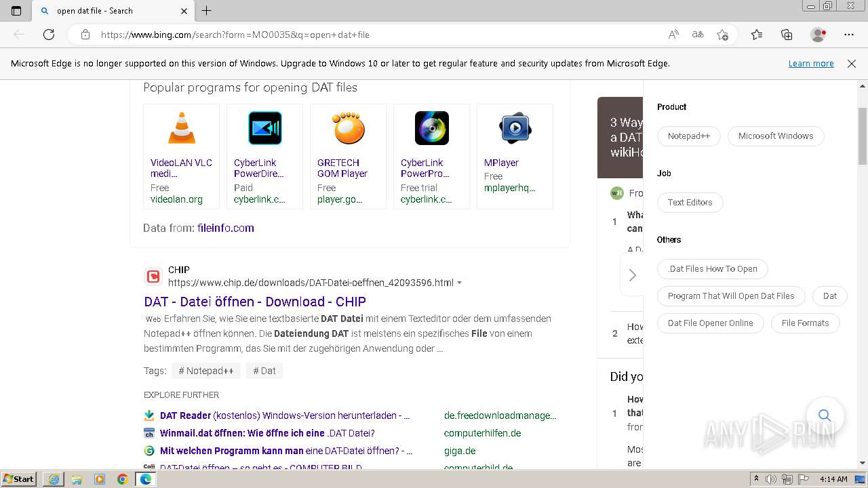The image size is (868, 488).
Task: Select the Notepad++ product chip
Action: click(x=689, y=136)
